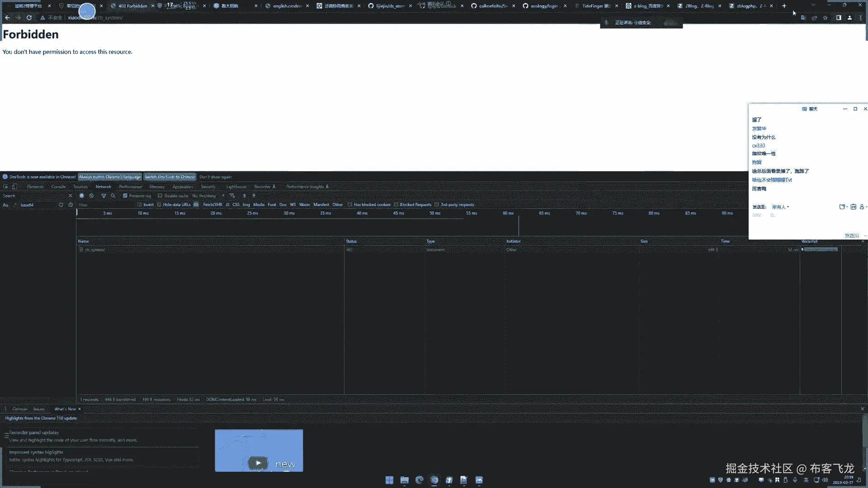Play the What's New video thumbnail
Screen dimensions: 868x488
(258, 463)
